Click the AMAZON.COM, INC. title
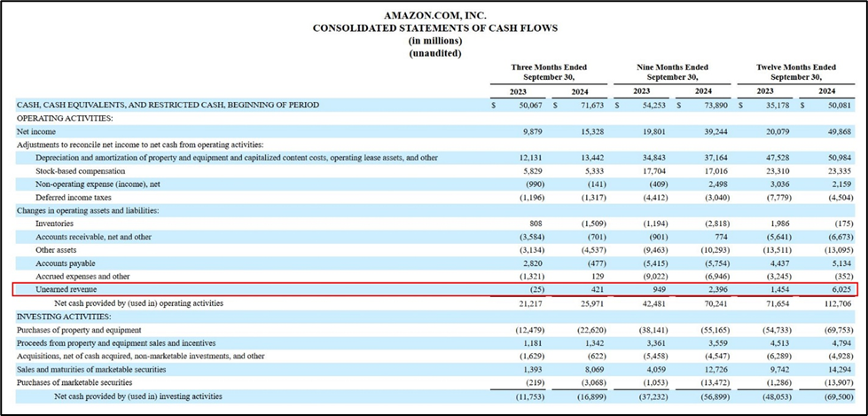The image size is (868, 416). 434,16
